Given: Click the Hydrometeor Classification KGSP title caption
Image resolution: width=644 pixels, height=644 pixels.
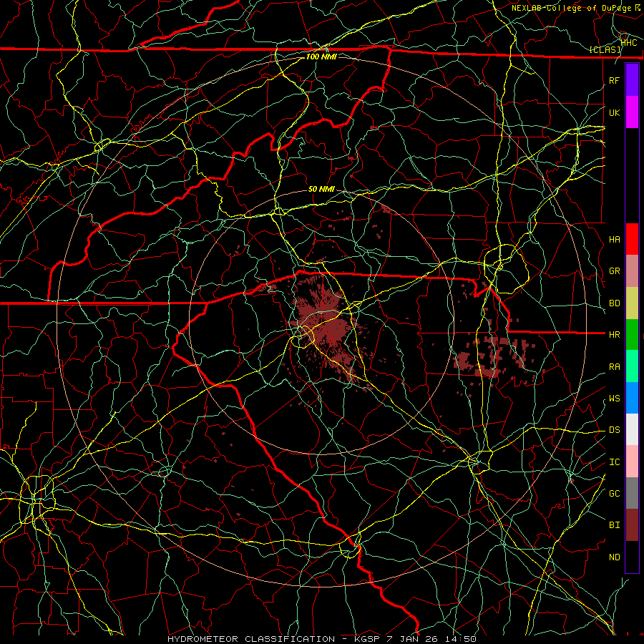Looking at the screenshot, I should pyautogui.click(x=322, y=639).
